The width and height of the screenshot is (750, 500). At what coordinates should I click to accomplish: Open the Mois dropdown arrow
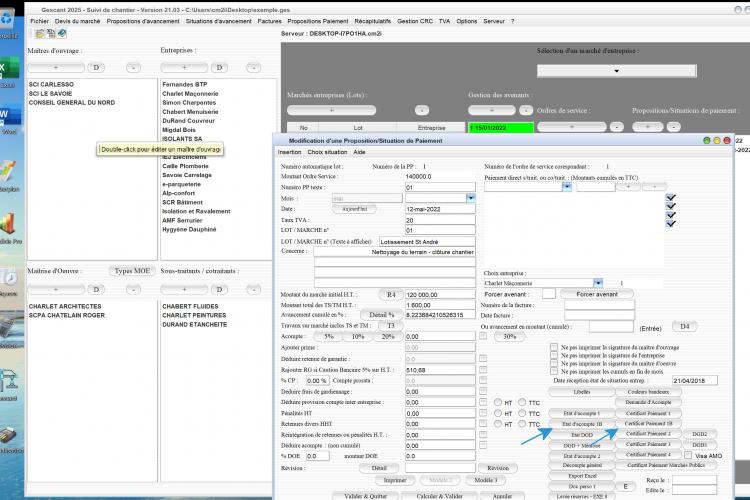click(471, 198)
